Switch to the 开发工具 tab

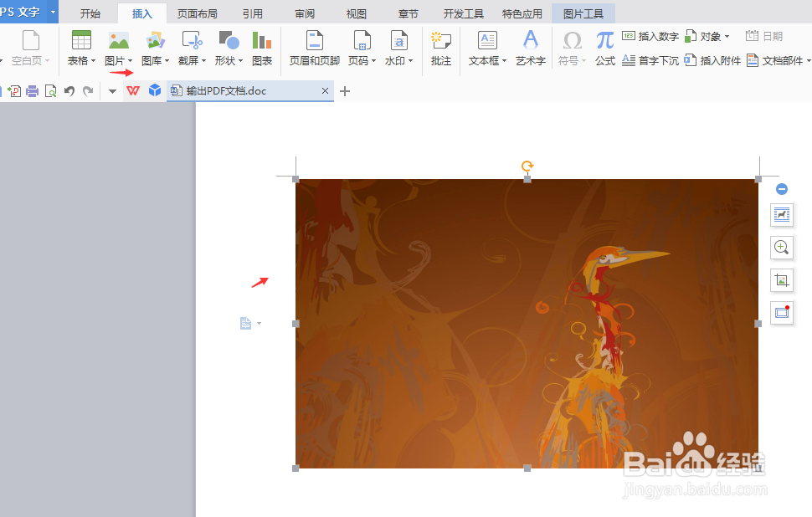click(x=464, y=13)
